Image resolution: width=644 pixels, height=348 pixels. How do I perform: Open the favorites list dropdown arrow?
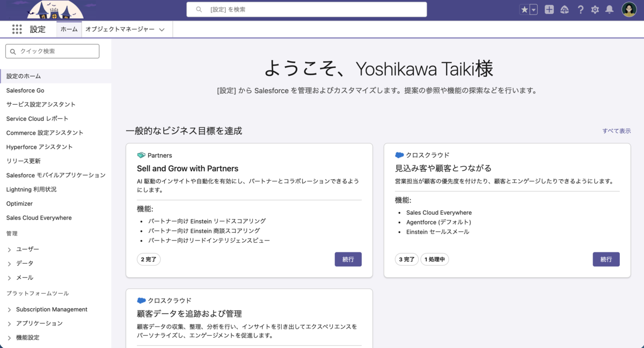coord(533,10)
